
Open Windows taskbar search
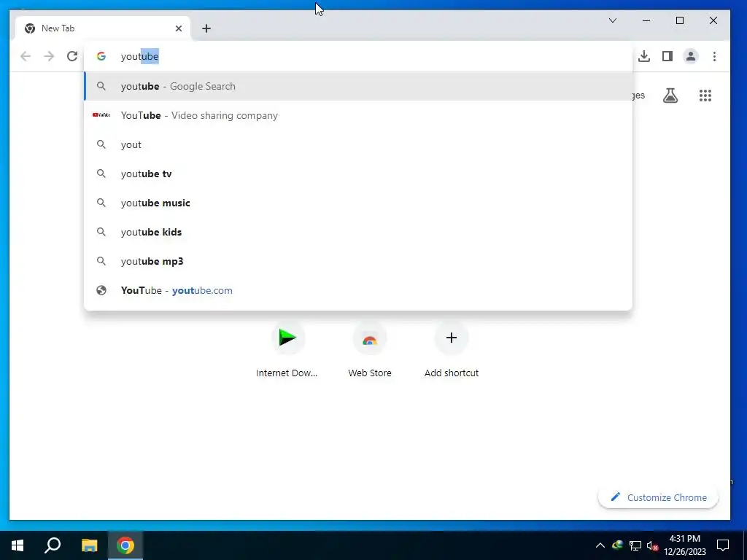(53, 545)
